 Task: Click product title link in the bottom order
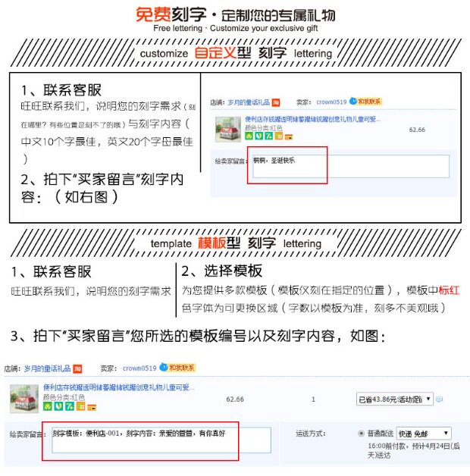119,387
